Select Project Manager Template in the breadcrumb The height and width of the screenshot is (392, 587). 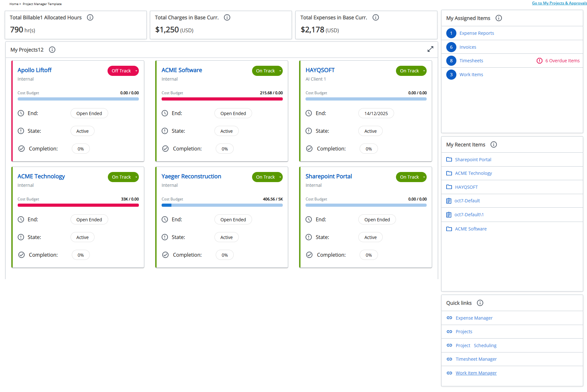42,4
